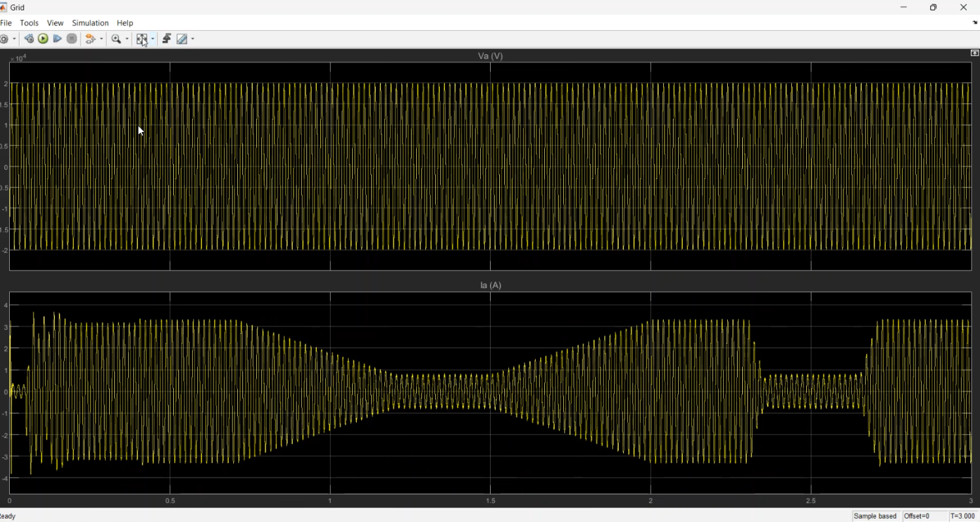This screenshot has height=522, width=980.
Task: Undock the scope with the dock arrow
Action: point(974,22)
